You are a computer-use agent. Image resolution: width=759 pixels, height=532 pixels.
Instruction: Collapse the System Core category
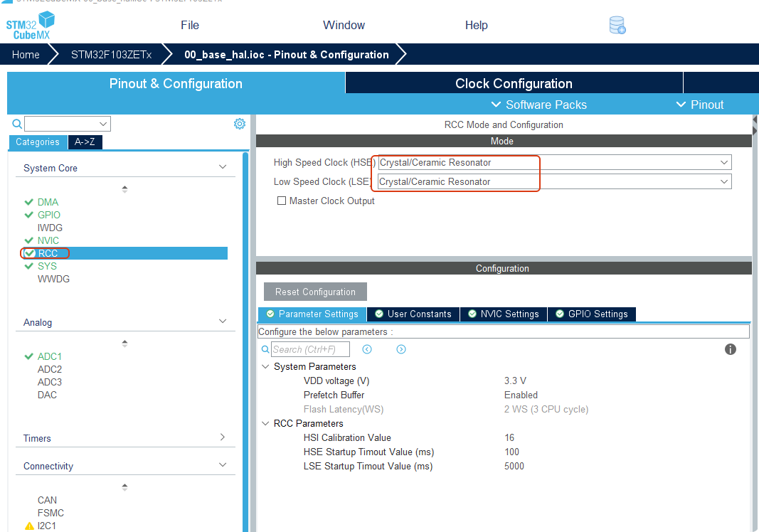[223, 167]
